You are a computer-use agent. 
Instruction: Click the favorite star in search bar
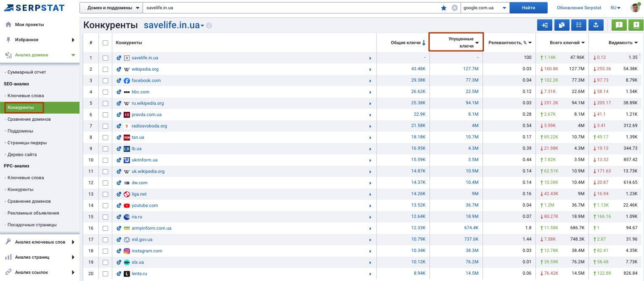tap(443, 8)
